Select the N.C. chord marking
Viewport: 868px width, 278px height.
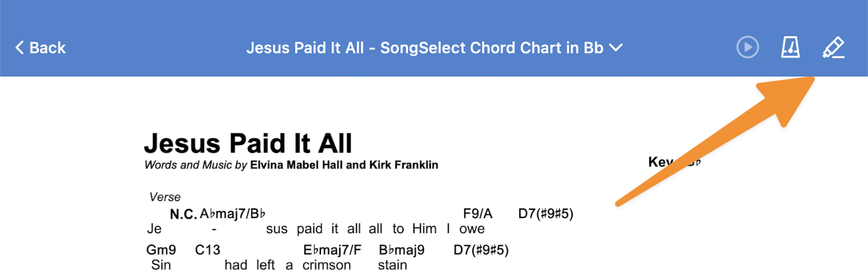[x=183, y=214]
